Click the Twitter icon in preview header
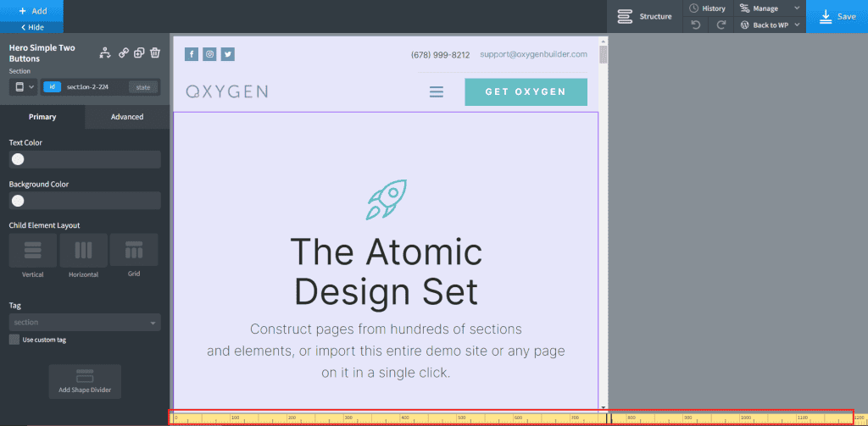This screenshot has width=868, height=426. click(227, 53)
